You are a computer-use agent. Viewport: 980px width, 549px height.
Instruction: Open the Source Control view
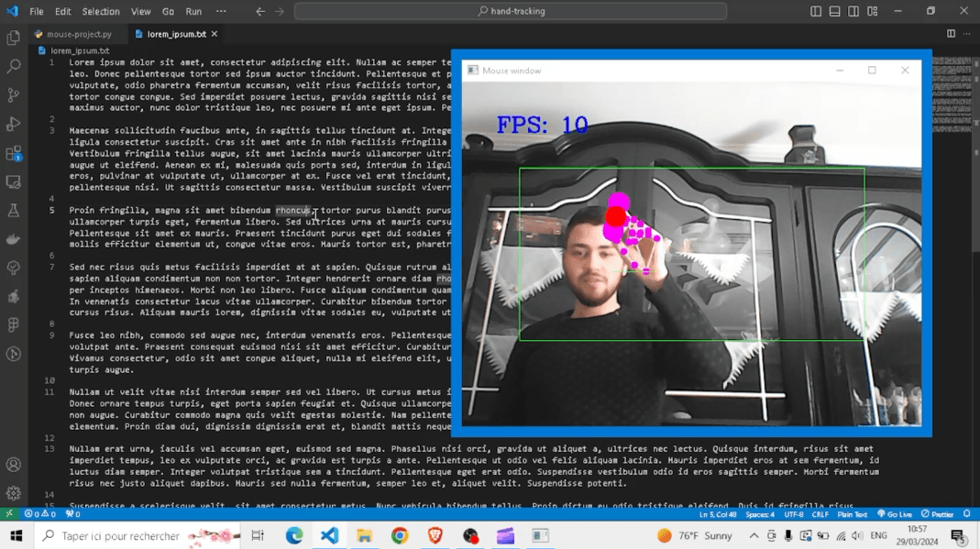coord(14,94)
